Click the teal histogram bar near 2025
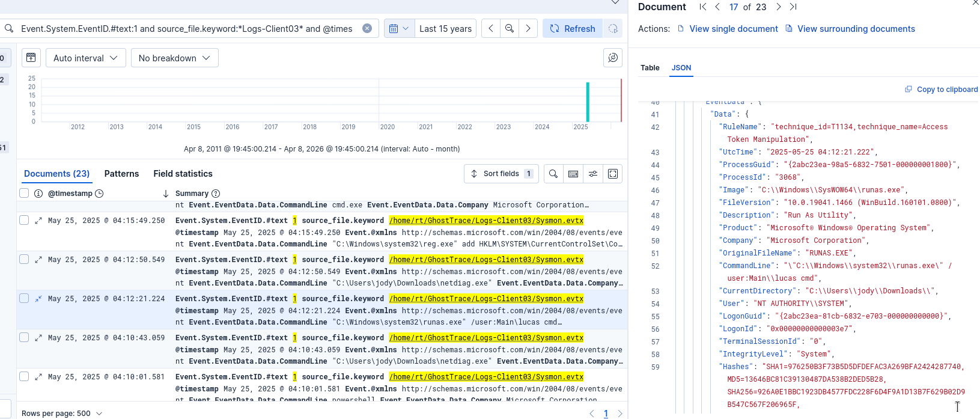980x419 pixels. 588,102
